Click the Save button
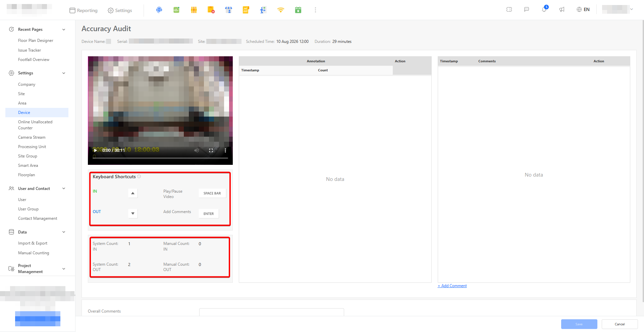The height and width of the screenshot is (332, 644). 579,324
